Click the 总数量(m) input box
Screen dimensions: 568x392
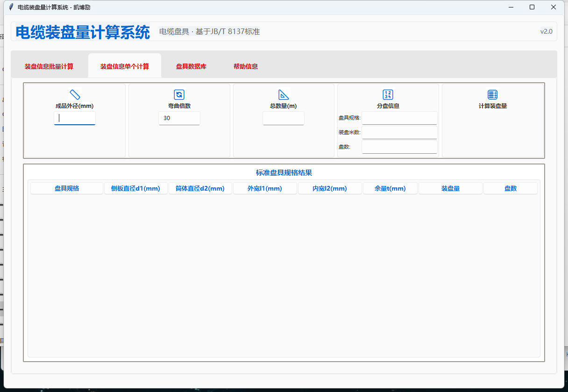tap(284, 118)
